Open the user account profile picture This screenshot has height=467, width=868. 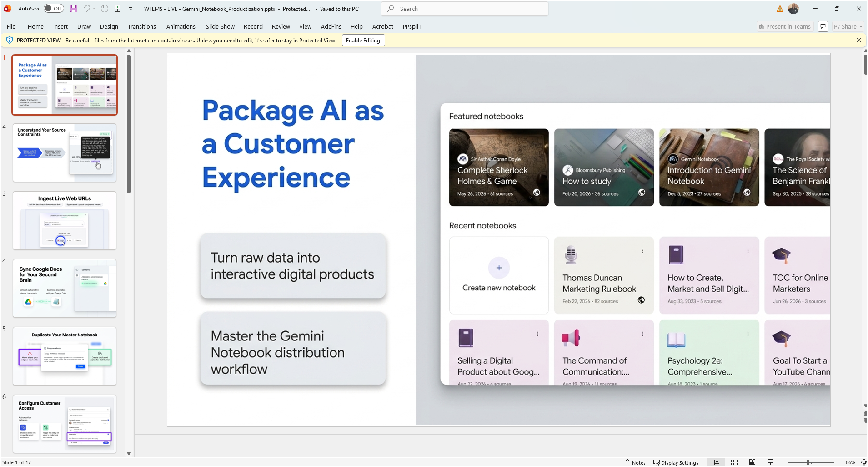tap(793, 9)
